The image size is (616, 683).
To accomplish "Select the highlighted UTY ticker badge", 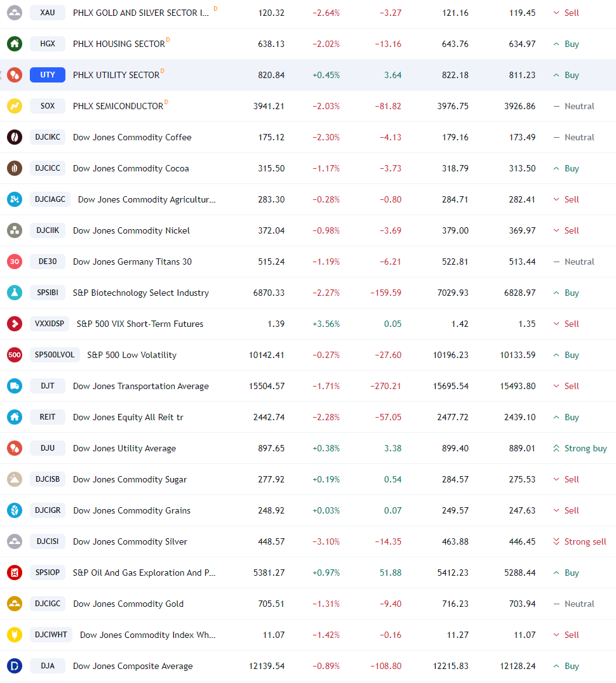I will click(48, 75).
